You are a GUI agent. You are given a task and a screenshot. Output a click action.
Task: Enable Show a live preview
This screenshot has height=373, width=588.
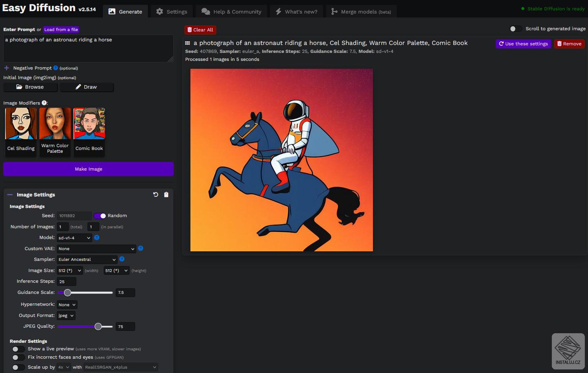point(18,349)
